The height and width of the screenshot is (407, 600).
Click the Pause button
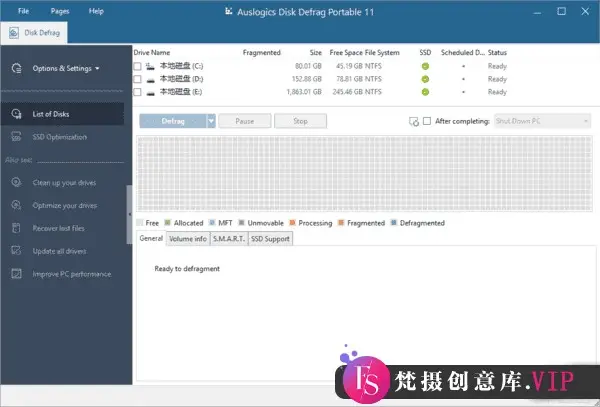pos(245,121)
